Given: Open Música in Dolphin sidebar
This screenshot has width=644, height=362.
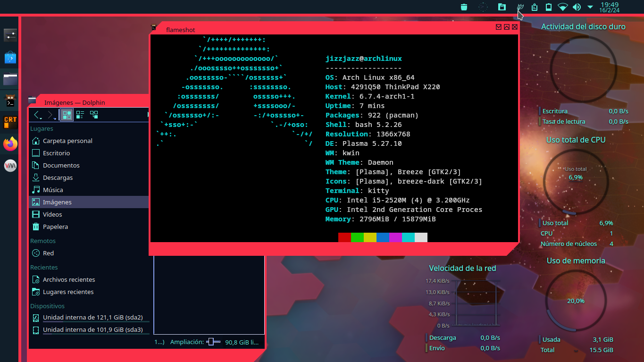Looking at the screenshot, I should (x=89, y=190).
